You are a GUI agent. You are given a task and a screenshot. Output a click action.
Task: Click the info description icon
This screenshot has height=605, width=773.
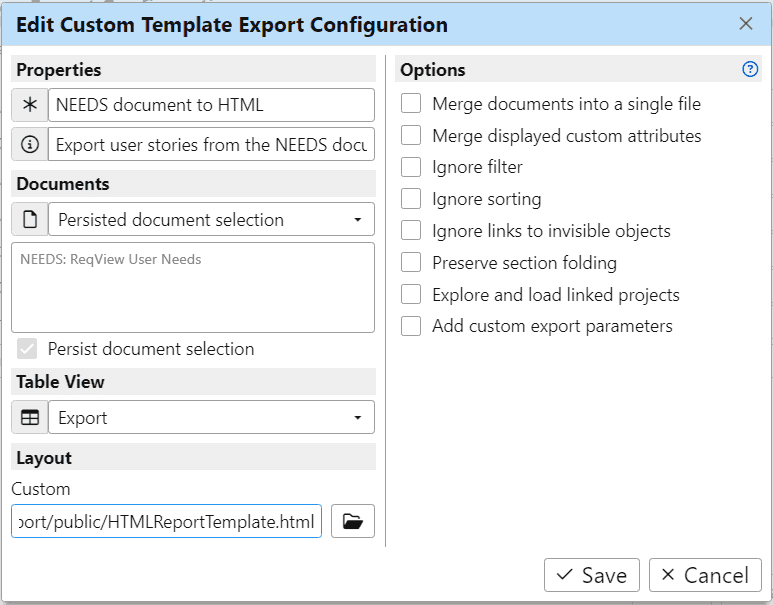click(x=29, y=144)
